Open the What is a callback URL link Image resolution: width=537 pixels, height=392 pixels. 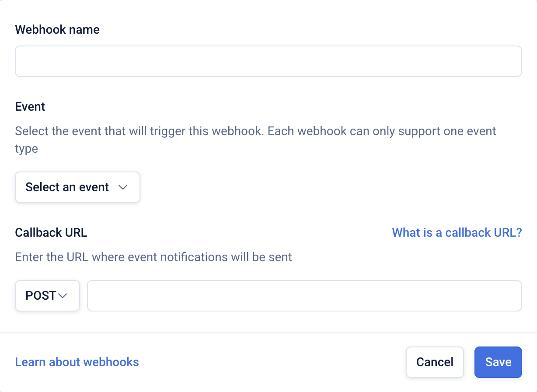coord(457,232)
